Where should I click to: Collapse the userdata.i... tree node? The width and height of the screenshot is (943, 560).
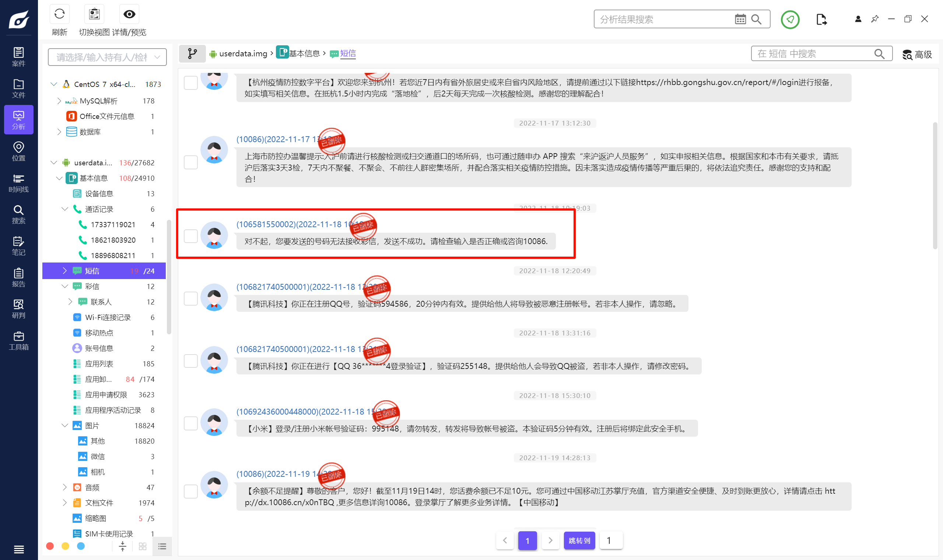[x=54, y=163]
